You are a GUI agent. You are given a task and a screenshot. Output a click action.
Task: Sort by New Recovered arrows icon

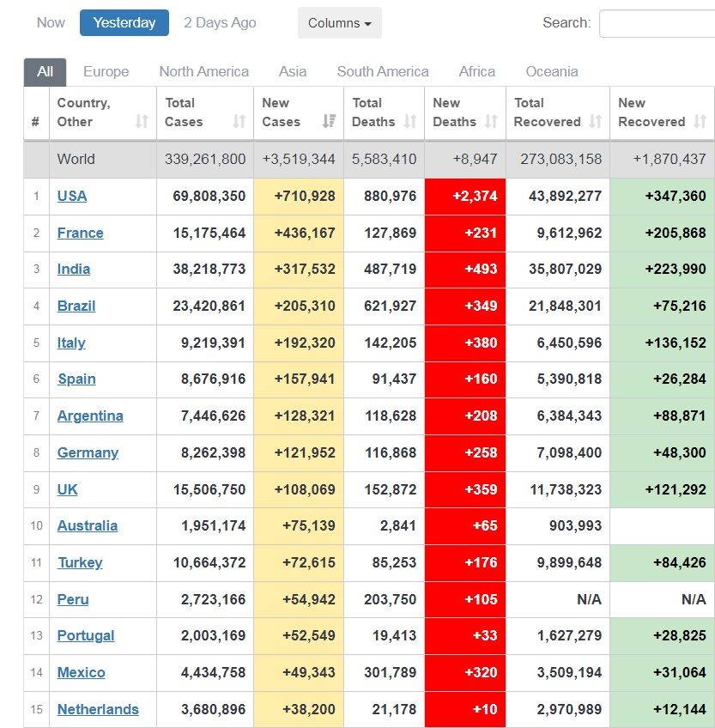tap(700, 122)
